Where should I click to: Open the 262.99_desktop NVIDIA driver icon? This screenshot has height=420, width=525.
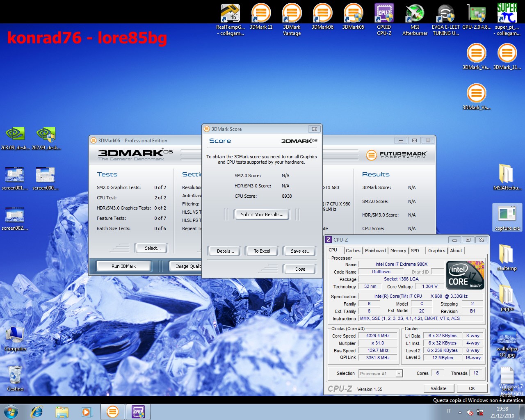[x=46, y=138]
